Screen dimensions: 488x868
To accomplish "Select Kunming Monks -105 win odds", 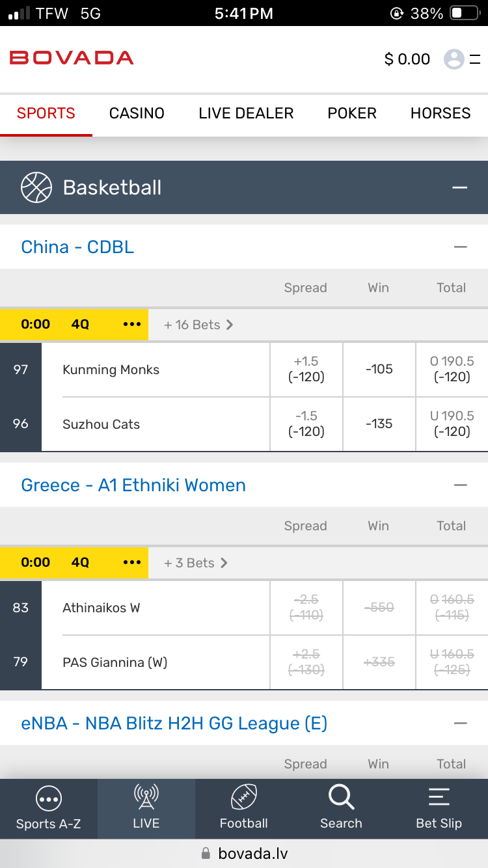I will point(379,370).
